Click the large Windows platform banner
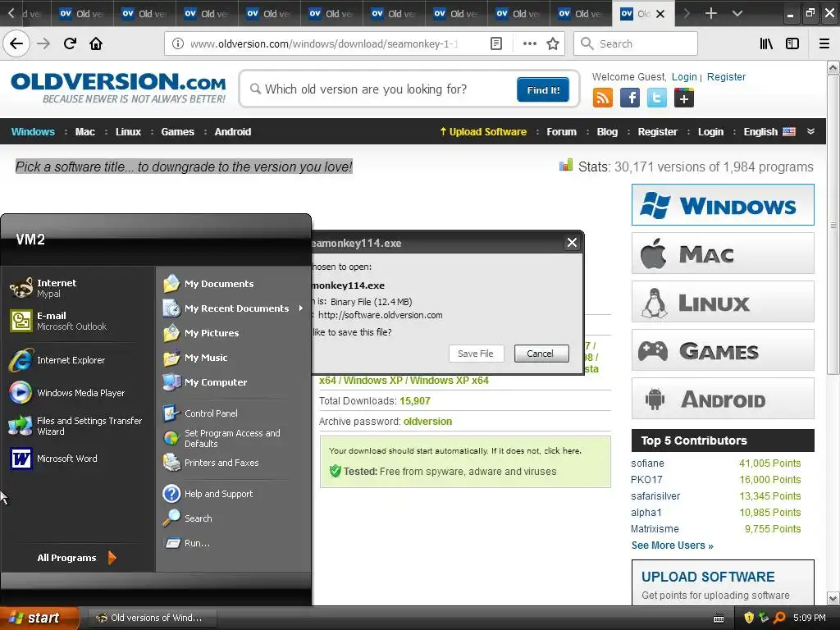This screenshot has width=840, height=630. point(723,204)
